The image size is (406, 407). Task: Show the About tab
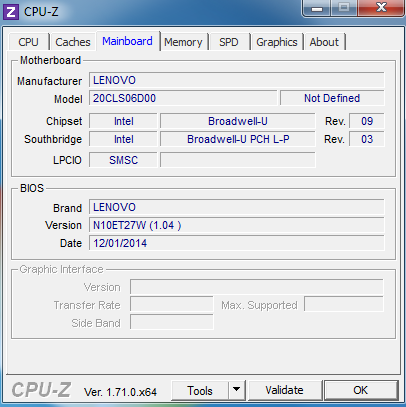point(324,42)
